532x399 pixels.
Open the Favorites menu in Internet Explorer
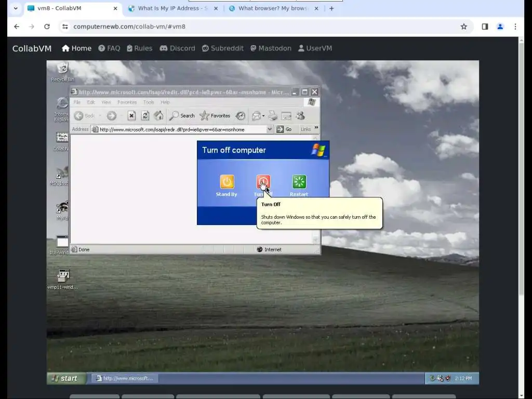click(127, 102)
